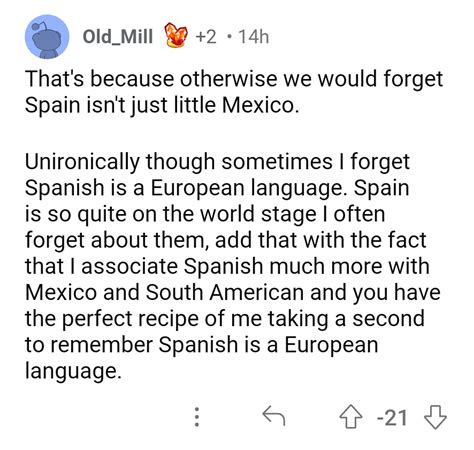Screen dimensions: 474x450
Task: Select the 'the perfect recipe of me' line
Action: (x=225, y=319)
